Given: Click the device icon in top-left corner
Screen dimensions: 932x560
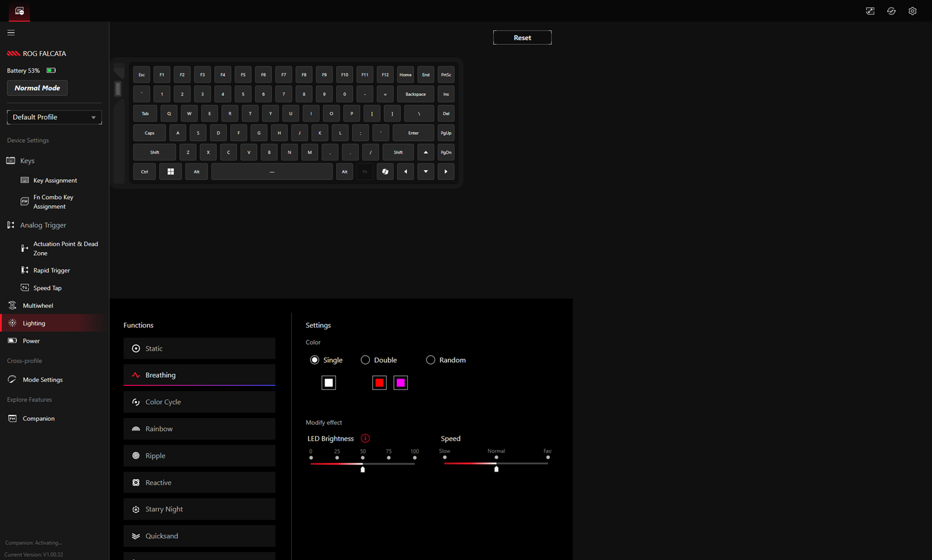Looking at the screenshot, I should (19, 11).
